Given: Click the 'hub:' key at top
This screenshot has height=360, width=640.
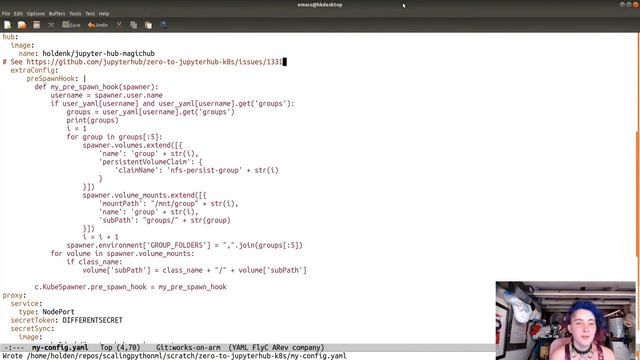Looking at the screenshot, I should coord(10,37).
